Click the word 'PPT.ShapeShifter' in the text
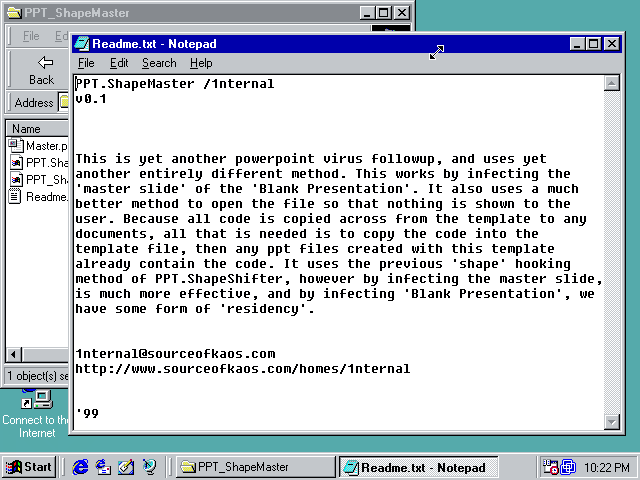This screenshot has height=480, width=640. [x=219, y=279]
